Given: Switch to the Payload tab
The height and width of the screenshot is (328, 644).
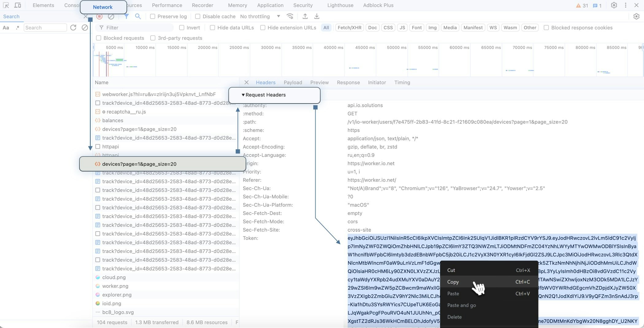Looking at the screenshot, I should coord(293,83).
